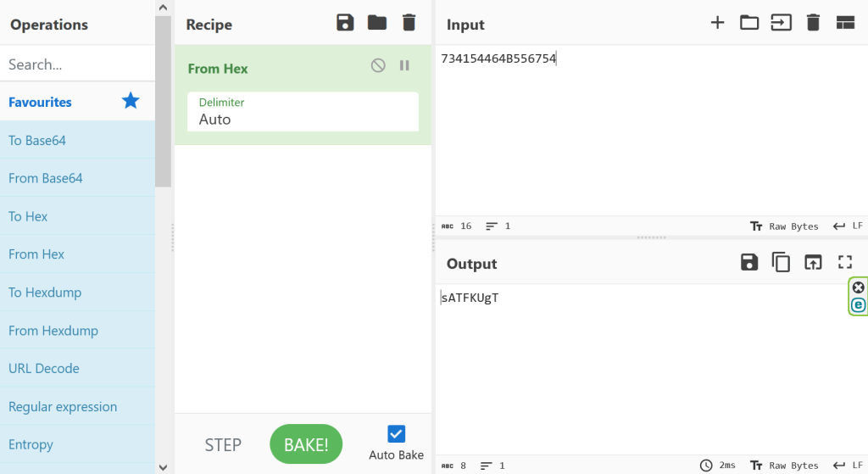Copy output to clipboard

[781, 263]
